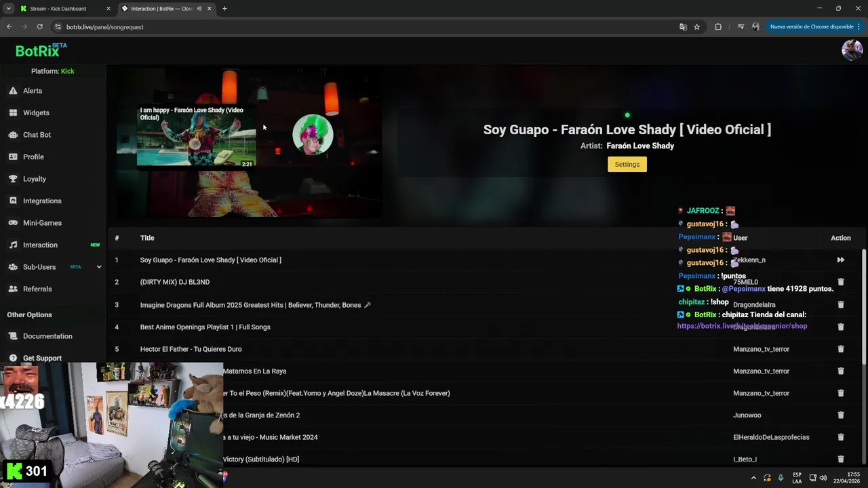The height and width of the screenshot is (488, 868).
Task: Click the Chat Bot robot icon
Action: tap(13, 135)
